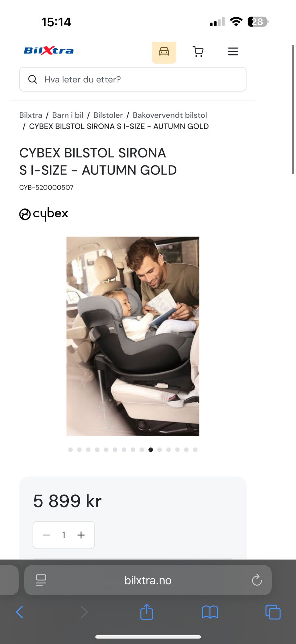Open the page settings reader icon
This screenshot has height=644, width=296.
click(41, 580)
